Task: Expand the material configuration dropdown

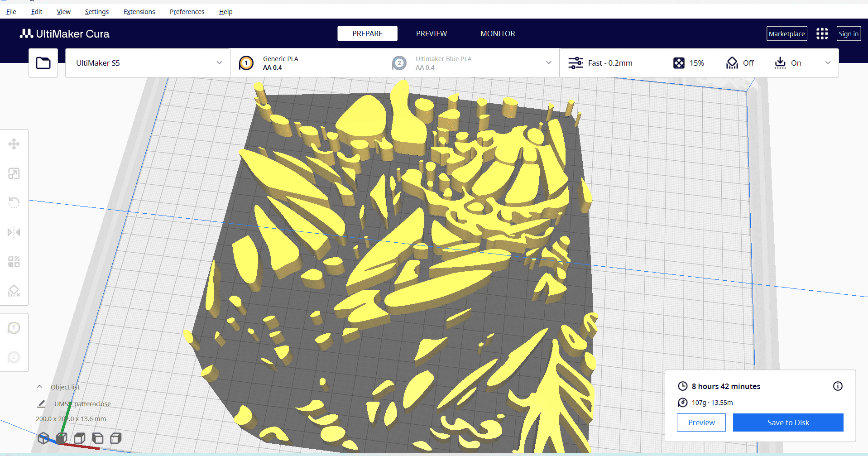Action: pos(549,63)
